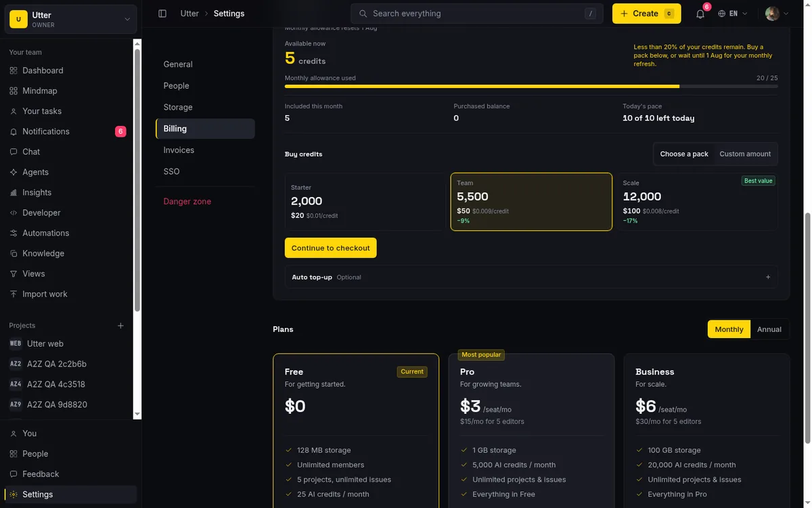Click the "20 / 25" allowance count
Screen dimensions: 812x508
[767, 78]
